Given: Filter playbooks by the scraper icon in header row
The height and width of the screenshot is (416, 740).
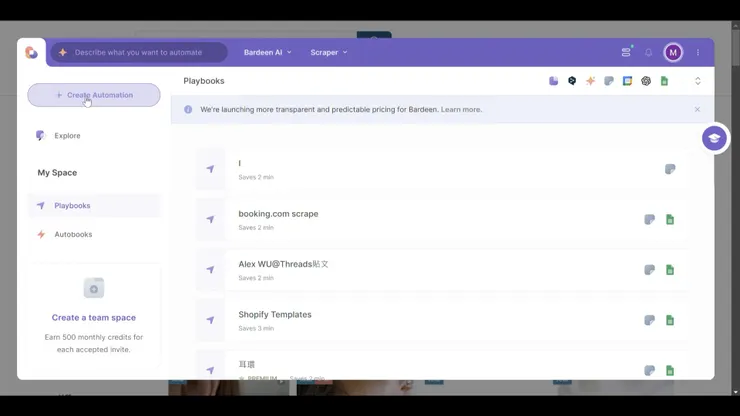Looking at the screenshot, I should [x=609, y=81].
